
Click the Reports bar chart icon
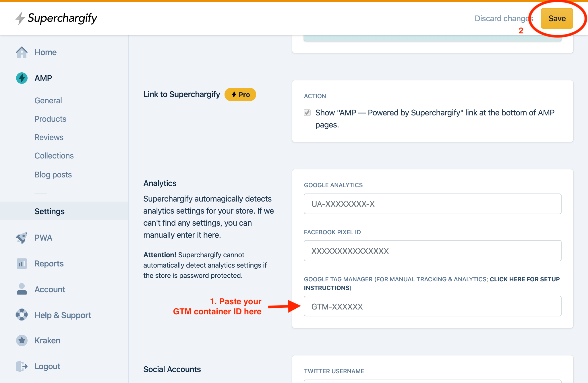(x=22, y=264)
